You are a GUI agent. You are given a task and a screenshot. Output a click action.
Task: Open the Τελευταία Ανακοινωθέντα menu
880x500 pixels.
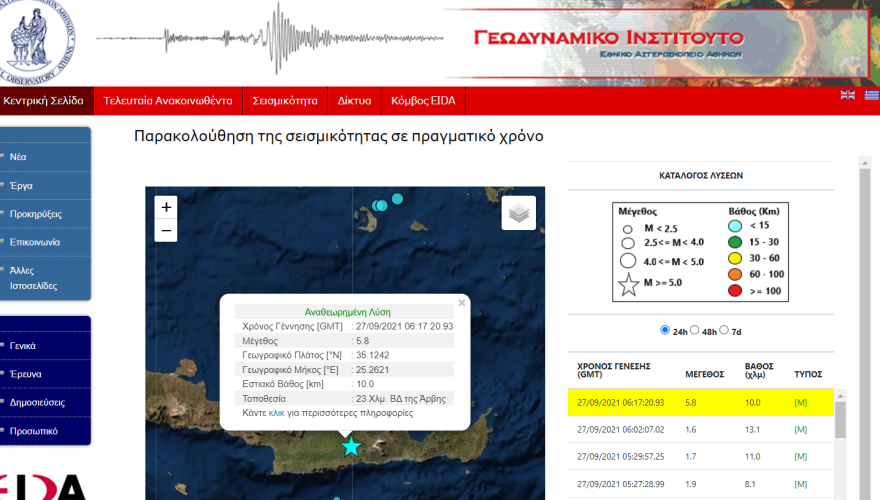168,101
